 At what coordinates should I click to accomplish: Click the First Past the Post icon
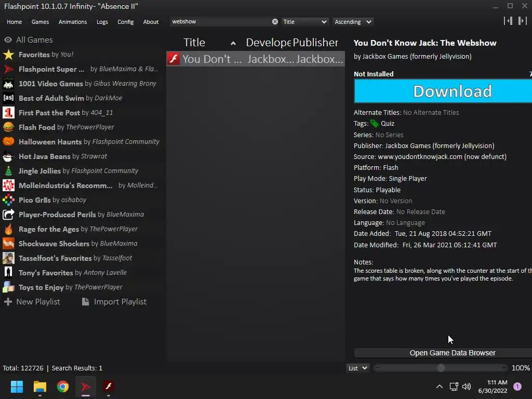coord(8,113)
